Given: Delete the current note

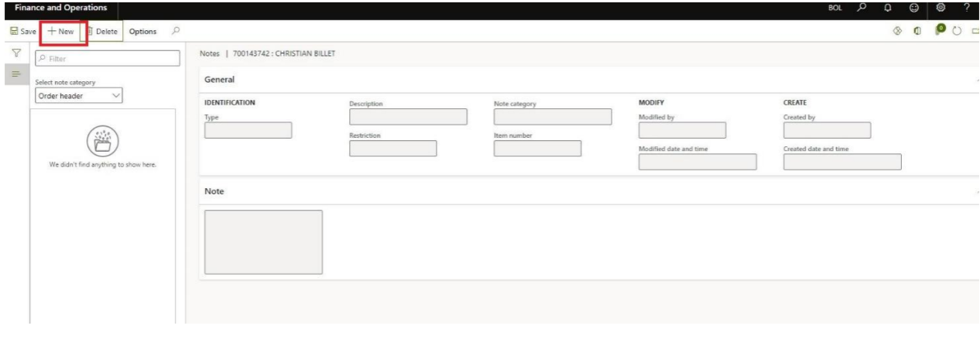Looking at the screenshot, I should click(x=101, y=31).
